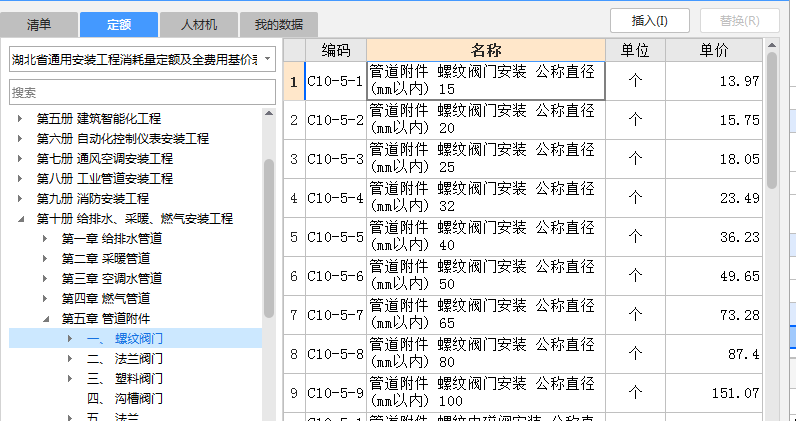Select quota code C10-5-3
Viewport: 796px width, 421px height.
click(x=336, y=159)
